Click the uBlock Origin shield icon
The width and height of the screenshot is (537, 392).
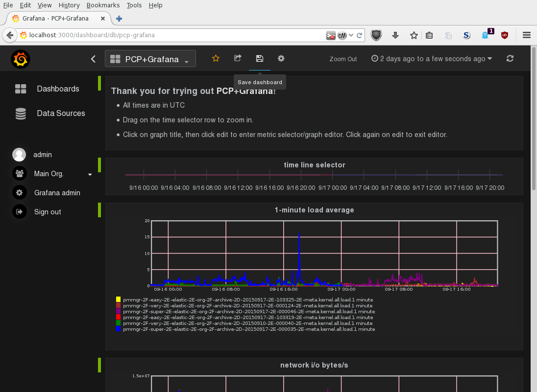click(x=505, y=35)
